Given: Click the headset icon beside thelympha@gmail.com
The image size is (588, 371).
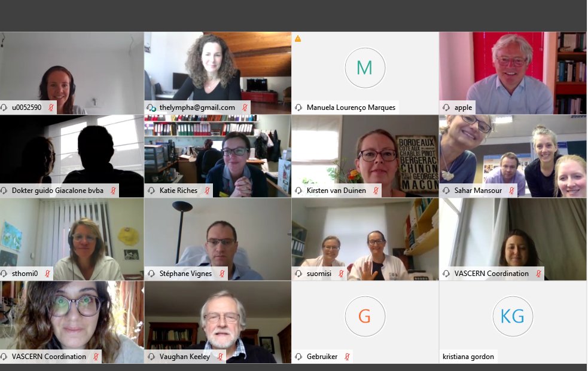Looking at the screenshot, I should pos(151,108).
